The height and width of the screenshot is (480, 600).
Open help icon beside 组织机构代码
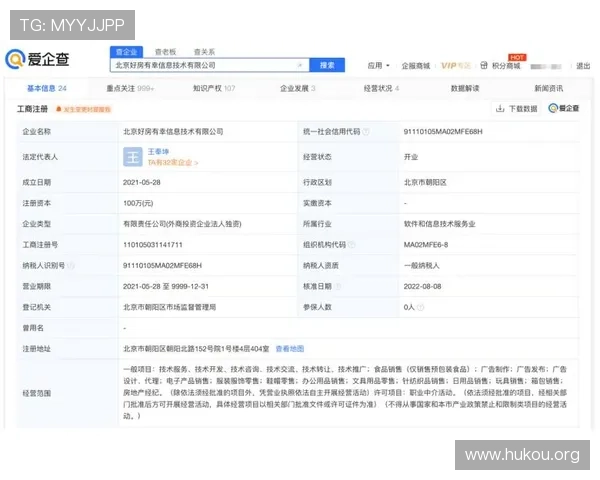point(351,245)
